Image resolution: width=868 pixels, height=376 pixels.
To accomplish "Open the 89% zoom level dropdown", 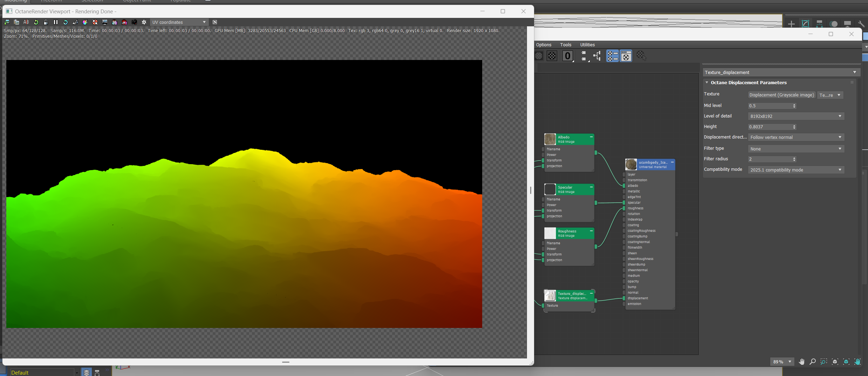I will 782,362.
